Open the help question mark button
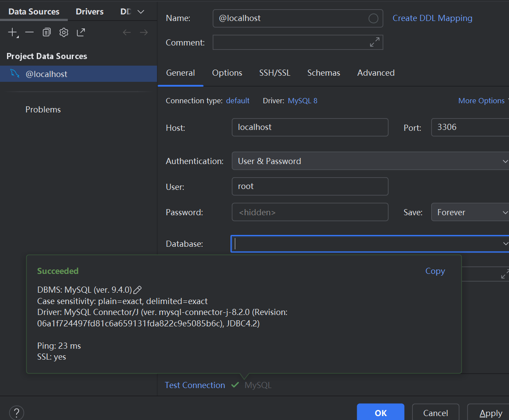509x420 pixels. click(x=17, y=413)
